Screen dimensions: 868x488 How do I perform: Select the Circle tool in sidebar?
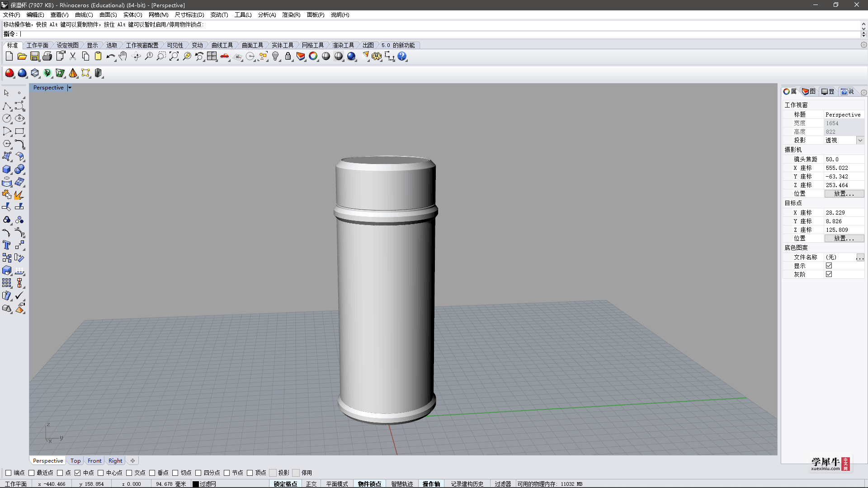pos(7,118)
